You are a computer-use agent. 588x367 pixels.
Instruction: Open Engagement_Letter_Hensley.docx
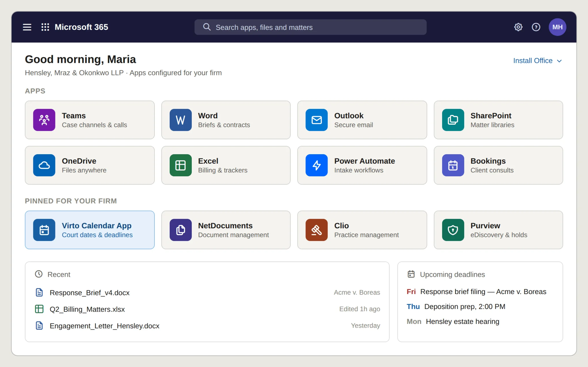(x=105, y=326)
